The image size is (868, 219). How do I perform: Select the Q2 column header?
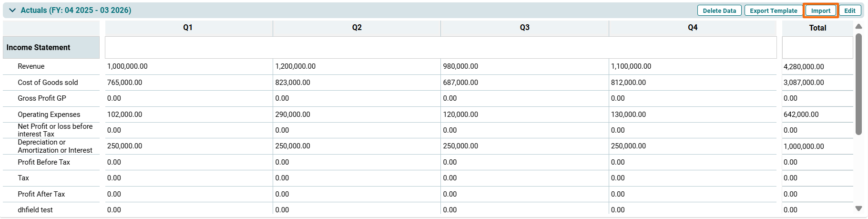point(357,28)
